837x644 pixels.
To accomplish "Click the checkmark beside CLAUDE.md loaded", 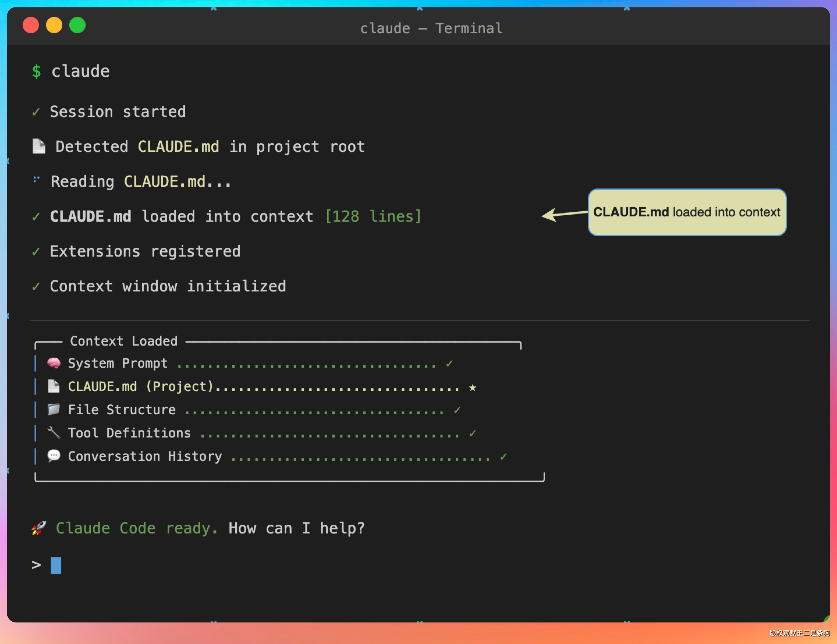I will [36, 217].
